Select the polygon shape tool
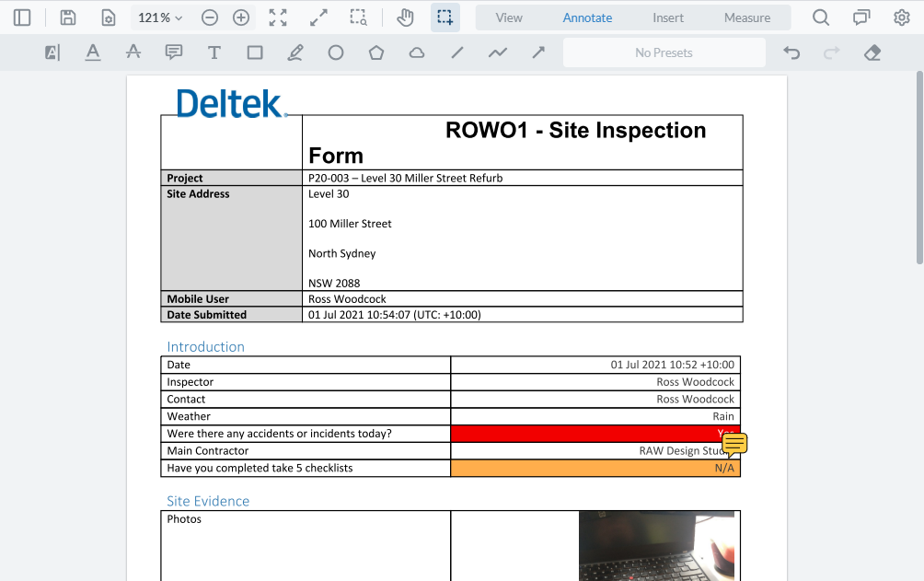The height and width of the screenshot is (581, 924). 376,53
